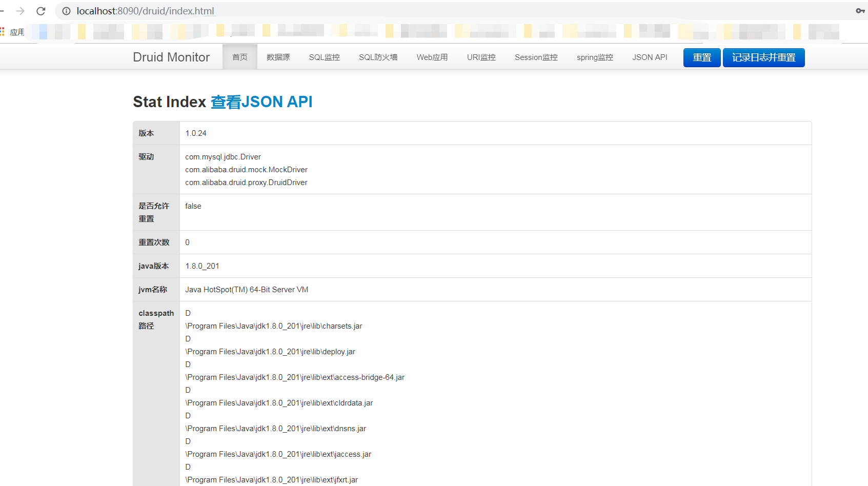Screen dimensions: 868x486
Task: Click the Stat Index heading
Action: pos(169,102)
